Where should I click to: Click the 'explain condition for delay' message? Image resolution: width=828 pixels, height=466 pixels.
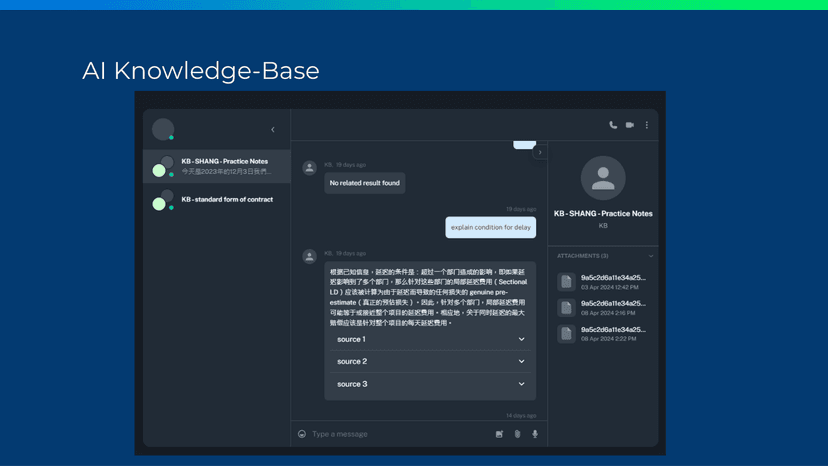click(x=490, y=227)
